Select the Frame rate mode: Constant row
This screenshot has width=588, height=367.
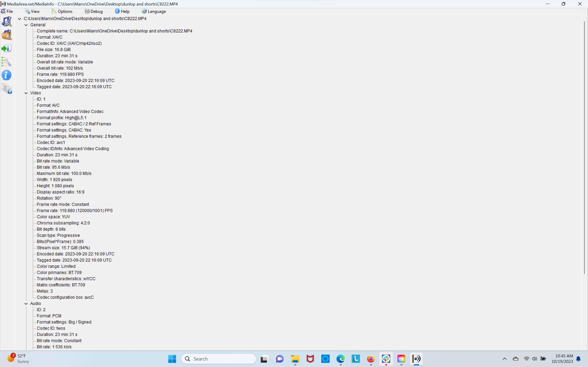coord(63,204)
